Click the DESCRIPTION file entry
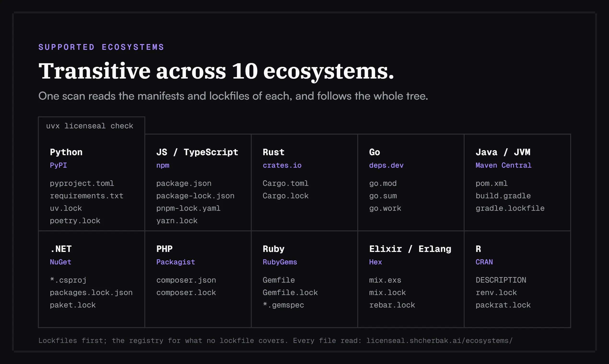 501,280
